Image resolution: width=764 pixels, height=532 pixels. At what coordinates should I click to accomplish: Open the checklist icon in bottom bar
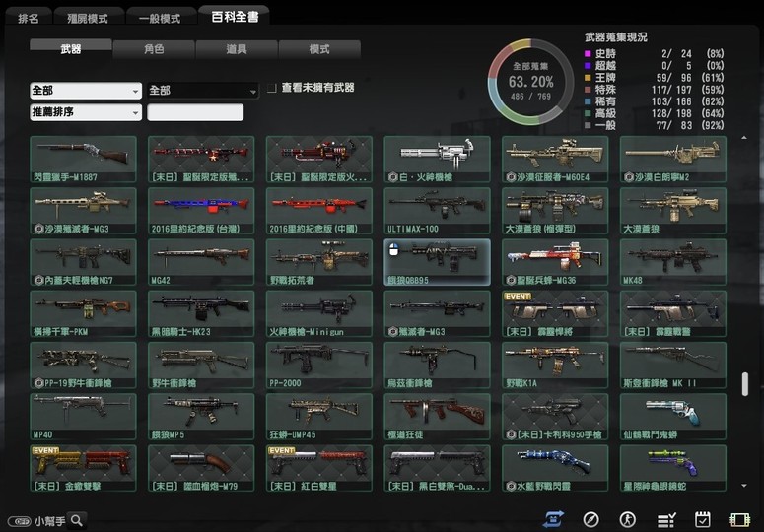[665, 519]
